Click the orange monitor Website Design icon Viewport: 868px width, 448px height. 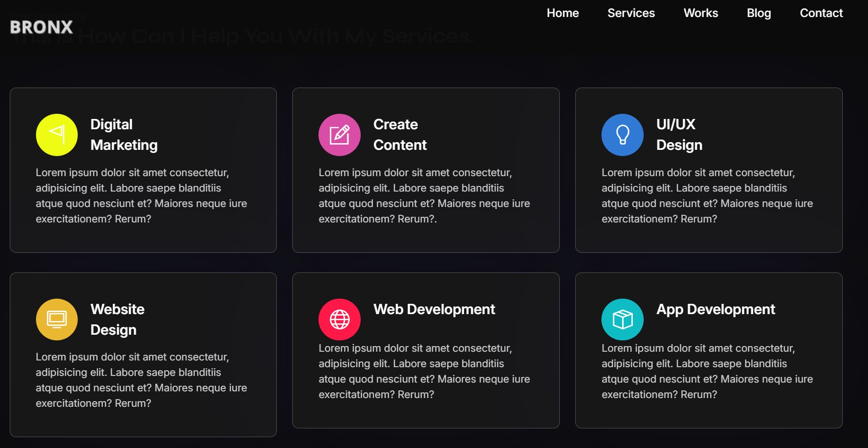pos(57,319)
